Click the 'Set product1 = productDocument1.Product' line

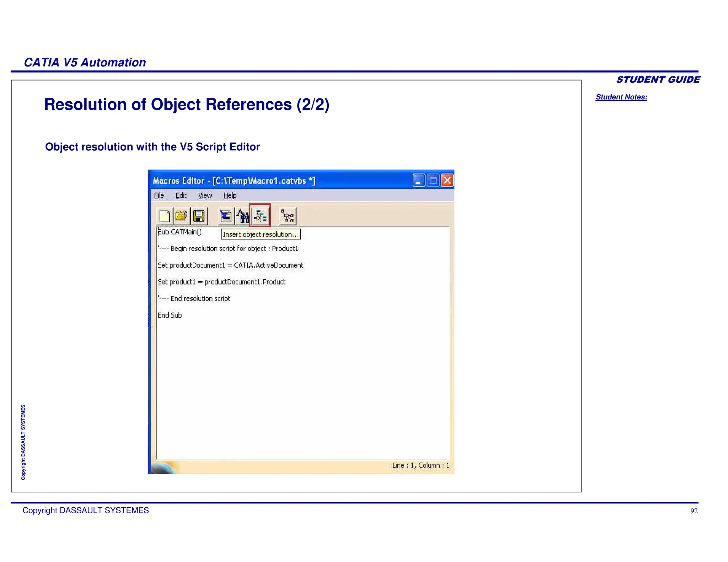(x=222, y=282)
